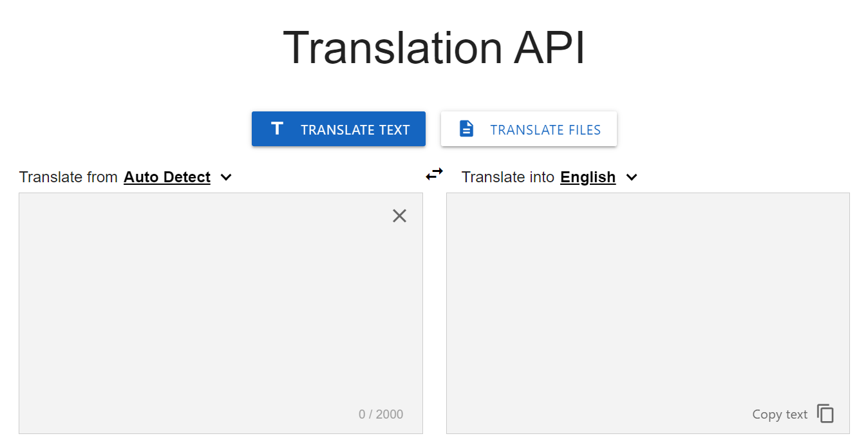Click the T icon on Translate Text

click(x=277, y=129)
